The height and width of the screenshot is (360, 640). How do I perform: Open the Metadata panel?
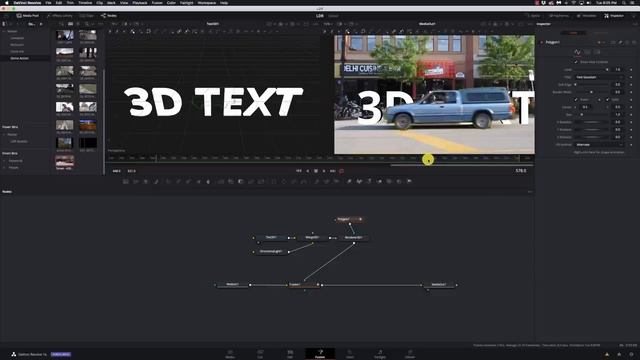[586, 16]
